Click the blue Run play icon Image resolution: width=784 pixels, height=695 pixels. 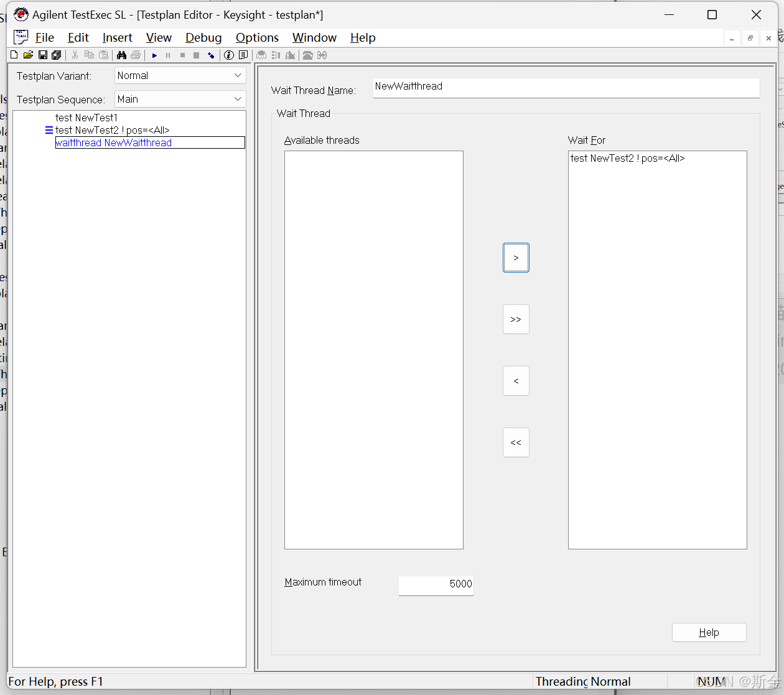click(154, 55)
